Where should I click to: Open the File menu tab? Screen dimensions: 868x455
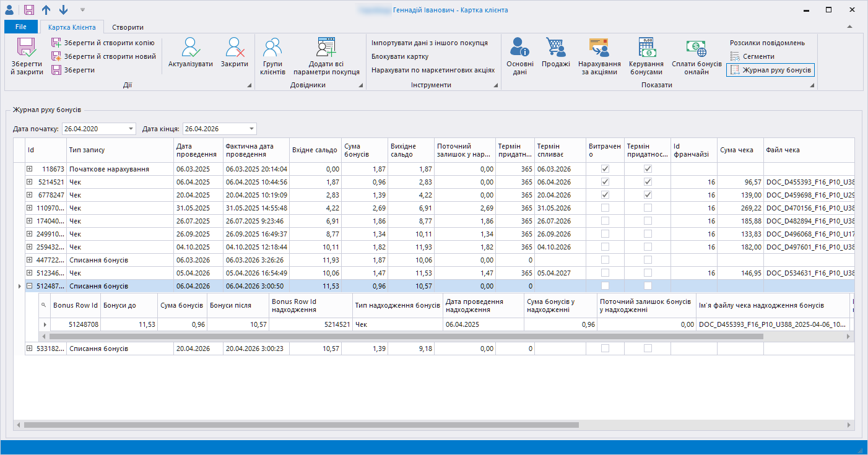click(20, 27)
